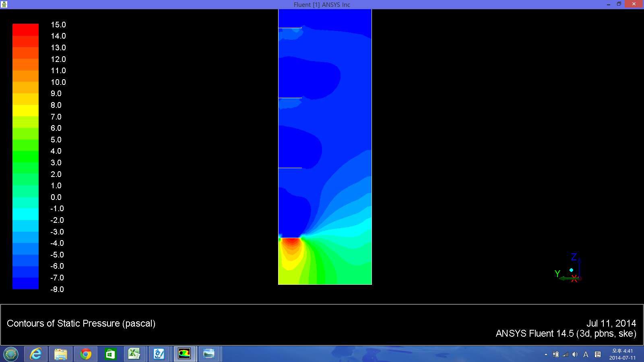The width and height of the screenshot is (644, 362).
Task: Click the 'Fluent [1] ANSYS Inc' window title
Action: tap(322, 5)
